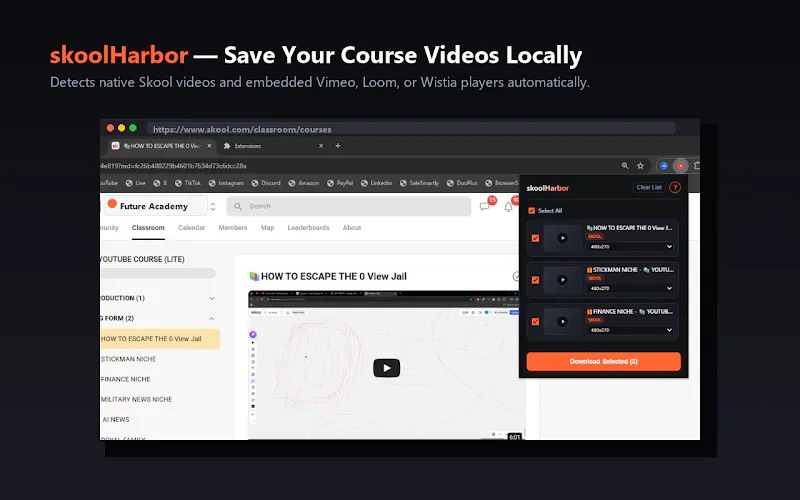Open the LinkedIn bookmark
800x500 pixels.
(x=377, y=183)
